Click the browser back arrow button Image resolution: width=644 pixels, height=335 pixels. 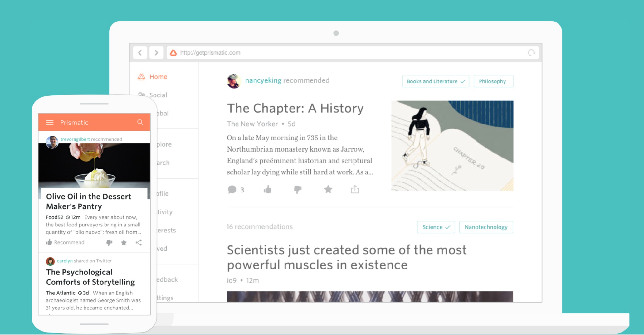click(140, 53)
